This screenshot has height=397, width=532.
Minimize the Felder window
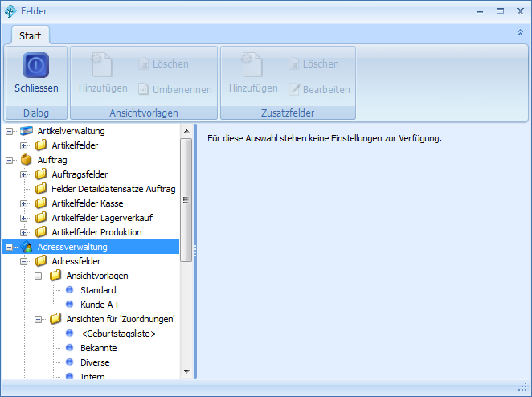(480, 11)
